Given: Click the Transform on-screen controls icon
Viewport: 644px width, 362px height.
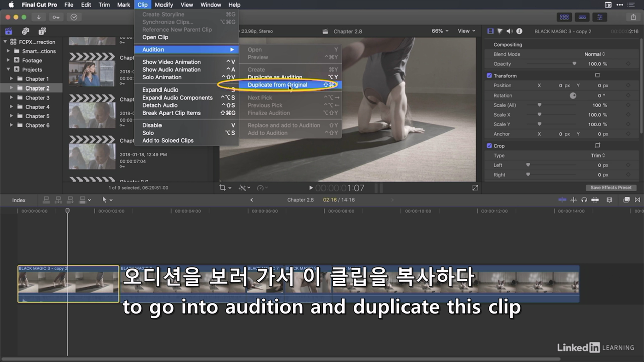Looking at the screenshot, I should (x=598, y=76).
